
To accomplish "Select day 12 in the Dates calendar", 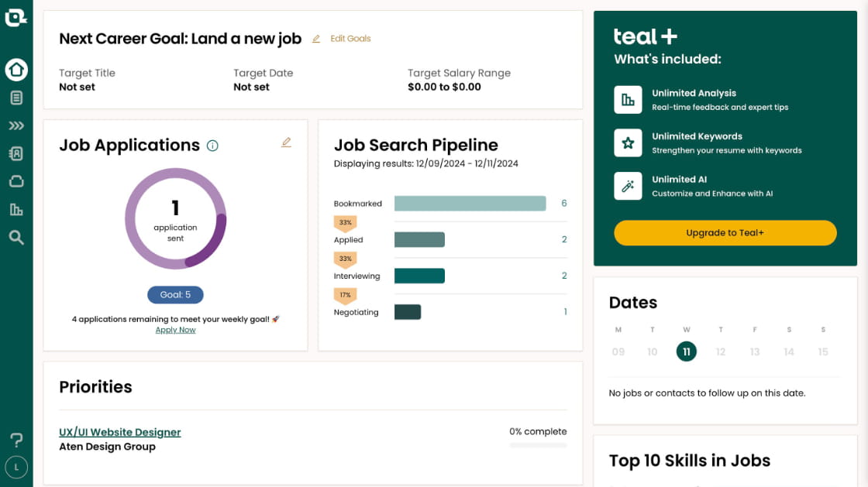I will [720, 352].
